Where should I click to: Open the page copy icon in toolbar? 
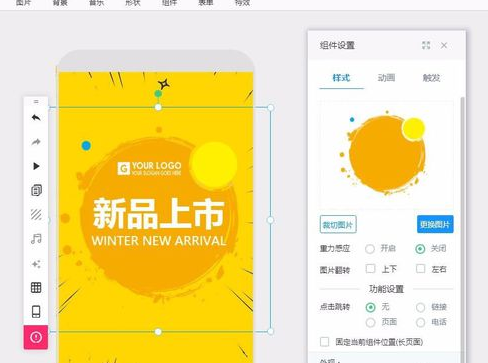pos(36,190)
